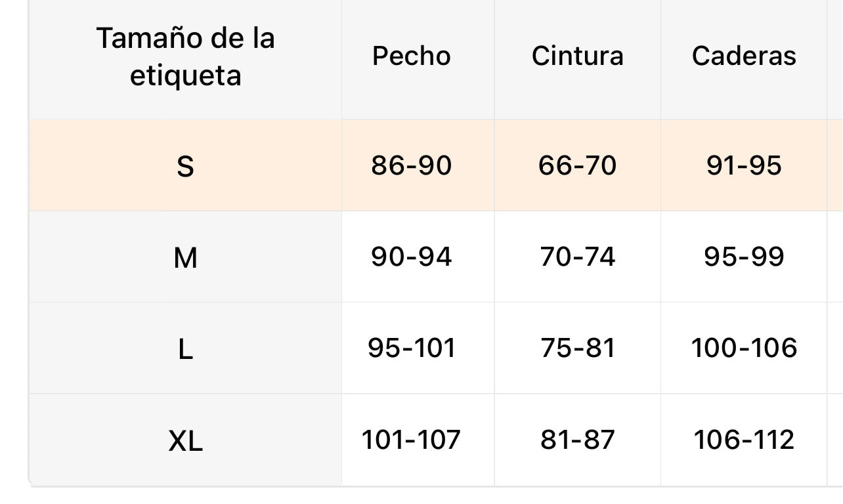Screen dimensions: 843x504
Task: Tap the 95-99 hips cell
Action: coord(744,257)
